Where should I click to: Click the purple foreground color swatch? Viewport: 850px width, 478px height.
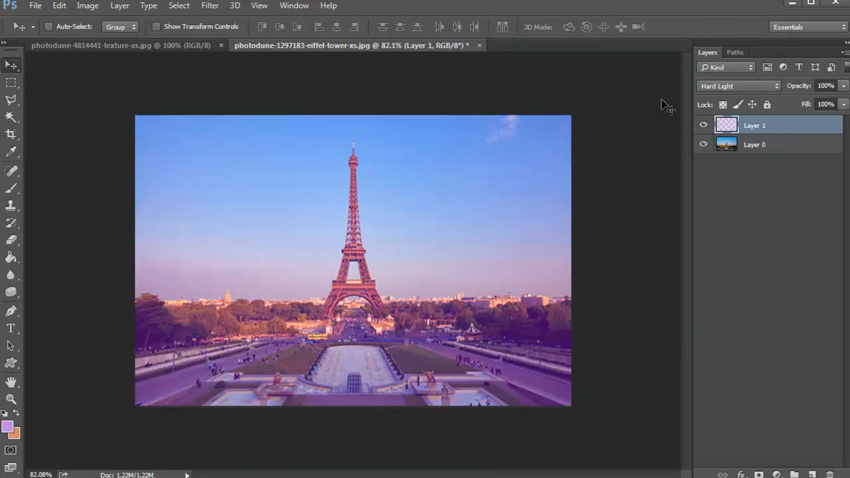(x=7, y=427)
